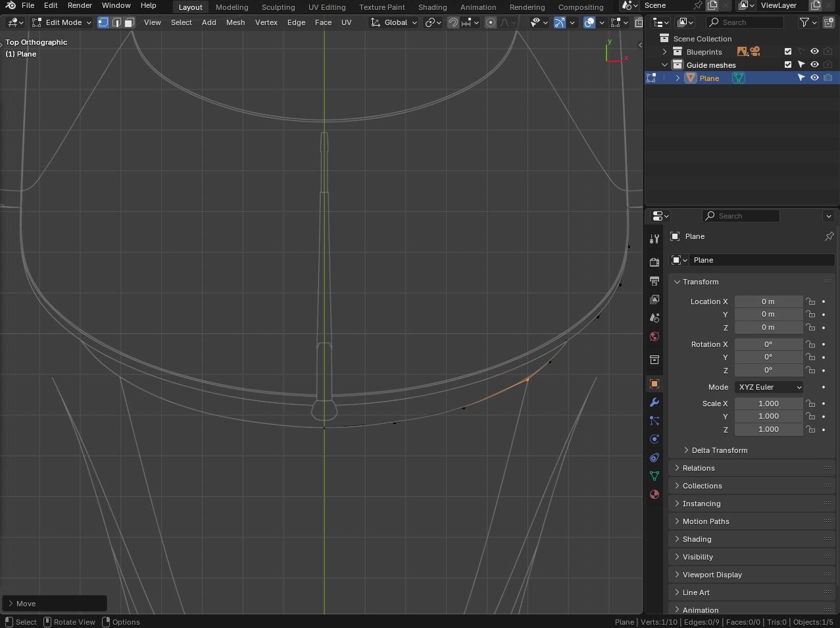This screenshot has height=628, width=840.
Task: Open the Edit Mode dropdown
Action: point(62,22)
